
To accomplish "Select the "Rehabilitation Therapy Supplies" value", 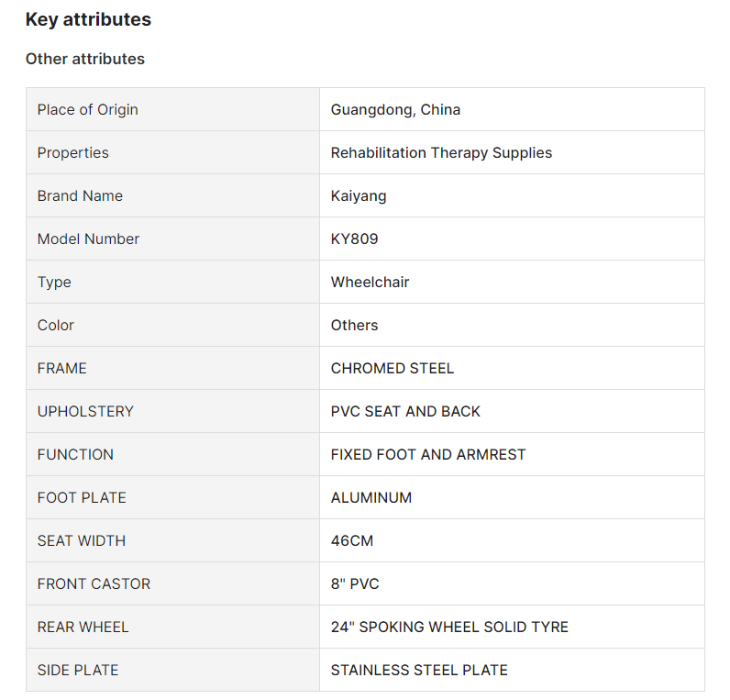I will click(441, 152).
